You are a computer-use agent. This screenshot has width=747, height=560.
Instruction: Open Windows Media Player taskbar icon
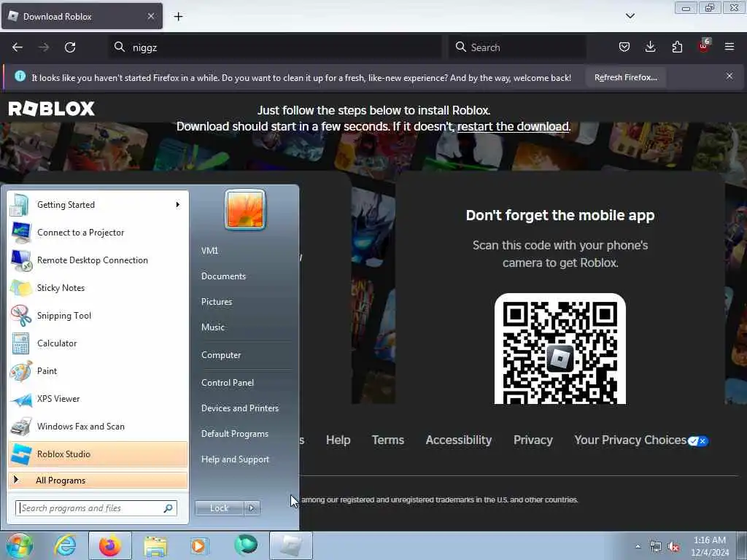point(198,546)
